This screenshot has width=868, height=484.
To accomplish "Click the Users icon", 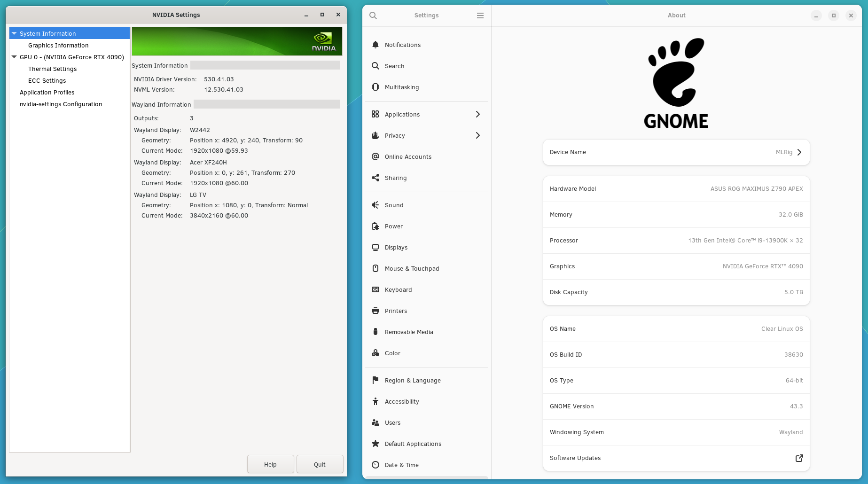I will 375,422.
